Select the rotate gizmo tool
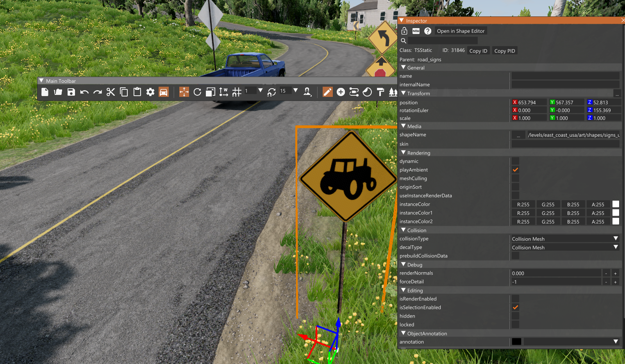625x364 pixels. (x=197, y=92)
